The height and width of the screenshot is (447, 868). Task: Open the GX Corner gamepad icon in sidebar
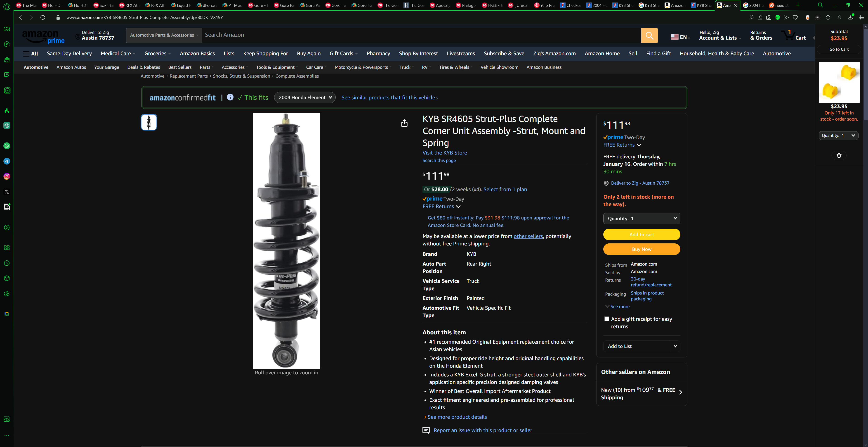tap(7, 29)
